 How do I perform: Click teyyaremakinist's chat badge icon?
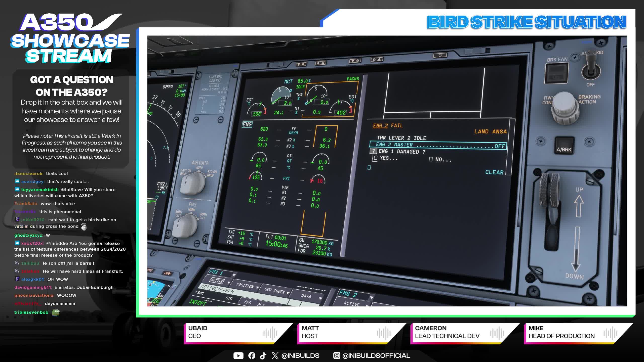point(17,189)
